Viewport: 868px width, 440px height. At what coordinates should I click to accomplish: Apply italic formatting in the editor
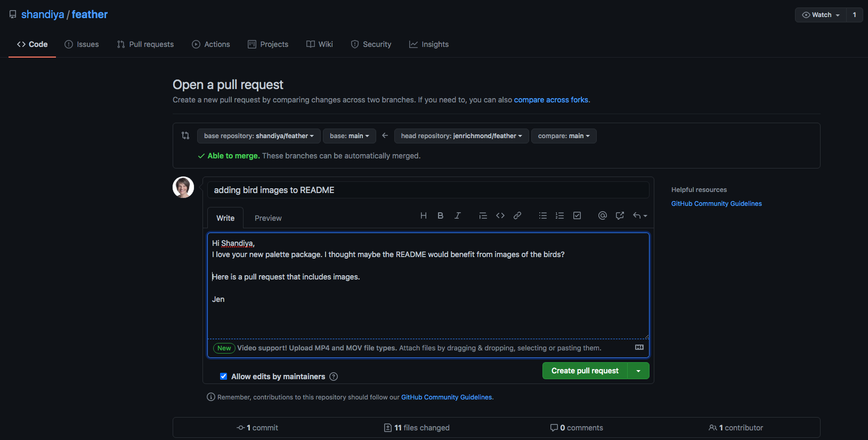click(x=458, y=215)
